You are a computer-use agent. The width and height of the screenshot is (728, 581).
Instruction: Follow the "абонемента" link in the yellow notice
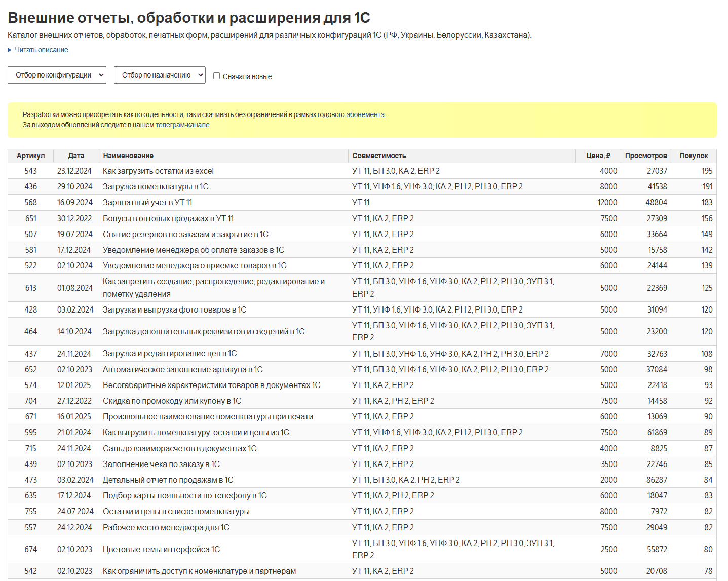(x=365, y=114)
